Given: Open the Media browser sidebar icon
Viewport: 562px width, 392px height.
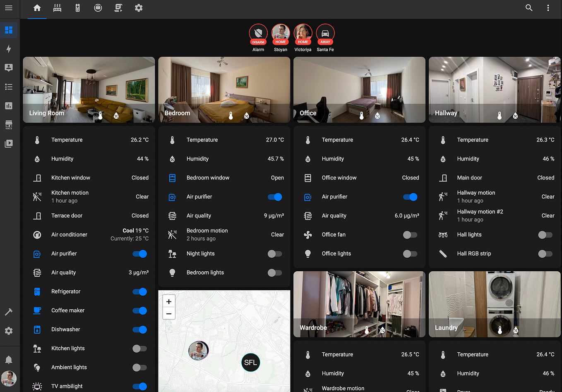Looking at the screenshot, I should click(9, 144).
